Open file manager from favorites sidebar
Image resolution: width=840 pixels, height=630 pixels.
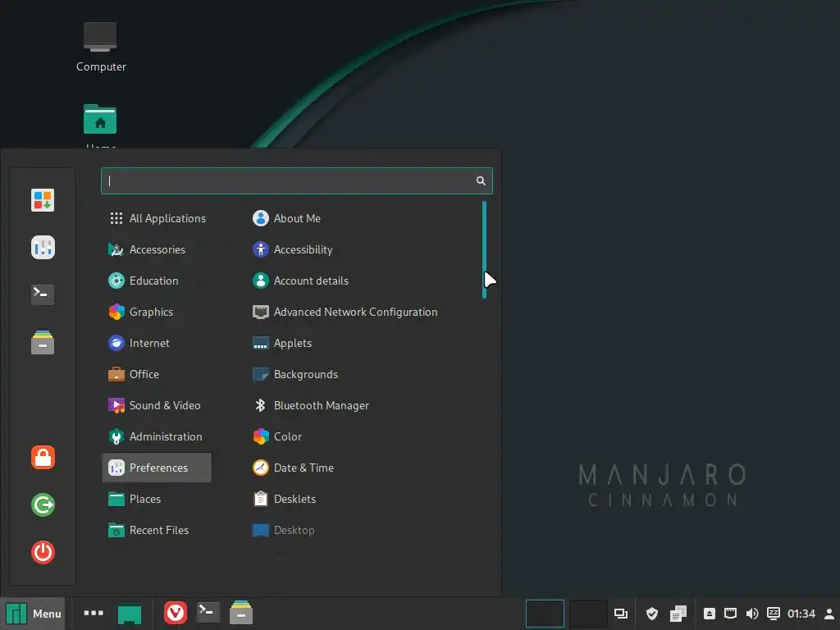(x=43, y=342)
